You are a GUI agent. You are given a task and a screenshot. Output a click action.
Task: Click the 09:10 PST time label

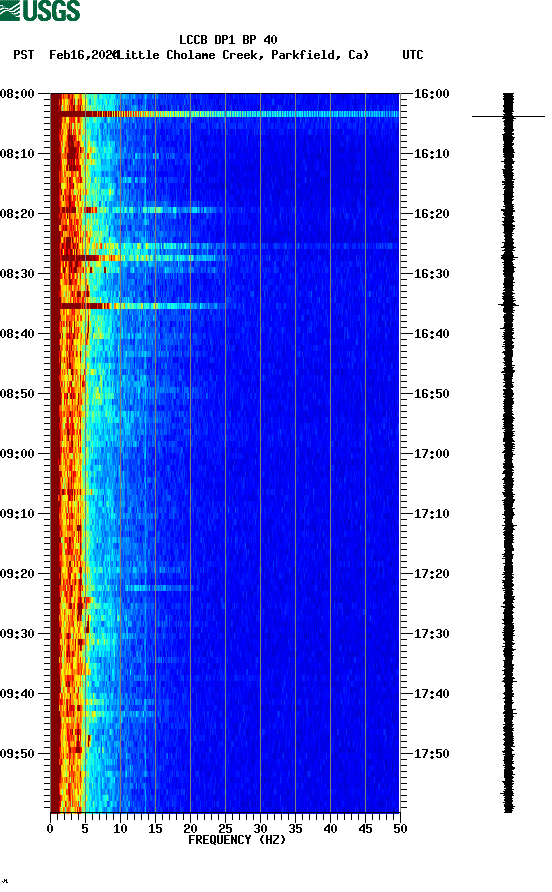[x=17, y=514]
